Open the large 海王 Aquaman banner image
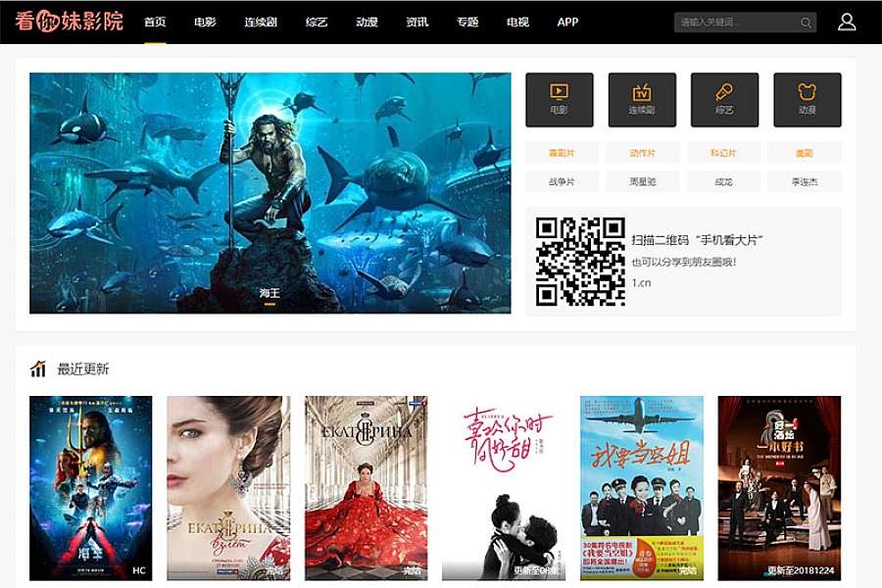The width and height of the screenshot is (882, 588). click(270, 192)
